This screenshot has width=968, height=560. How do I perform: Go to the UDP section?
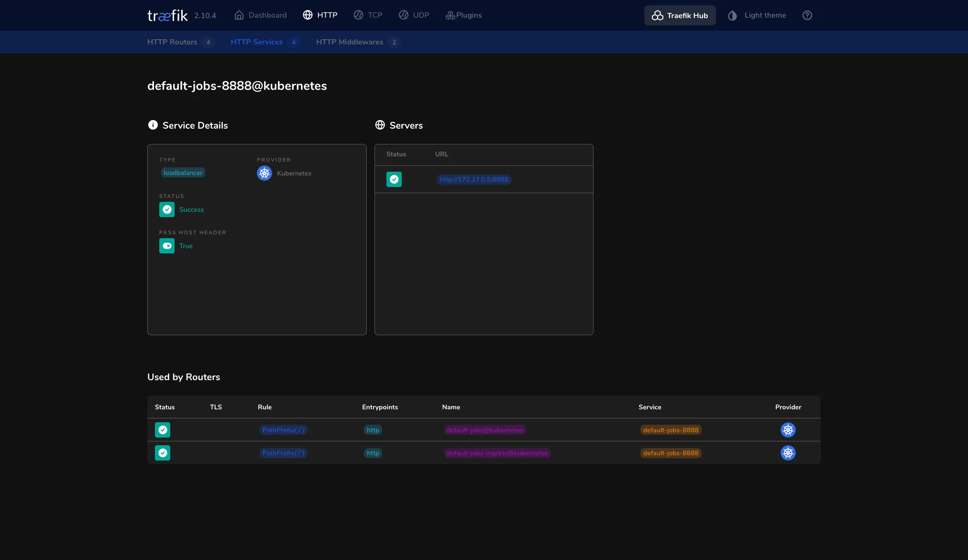pos(414,15)
